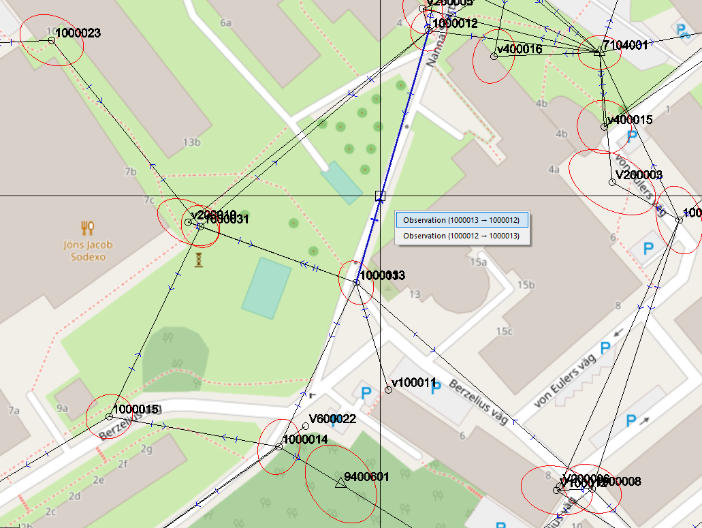Click the hourglass-shaped monument icon
The width and height of the screenshot is (702, 528).
tap(201, 260)
